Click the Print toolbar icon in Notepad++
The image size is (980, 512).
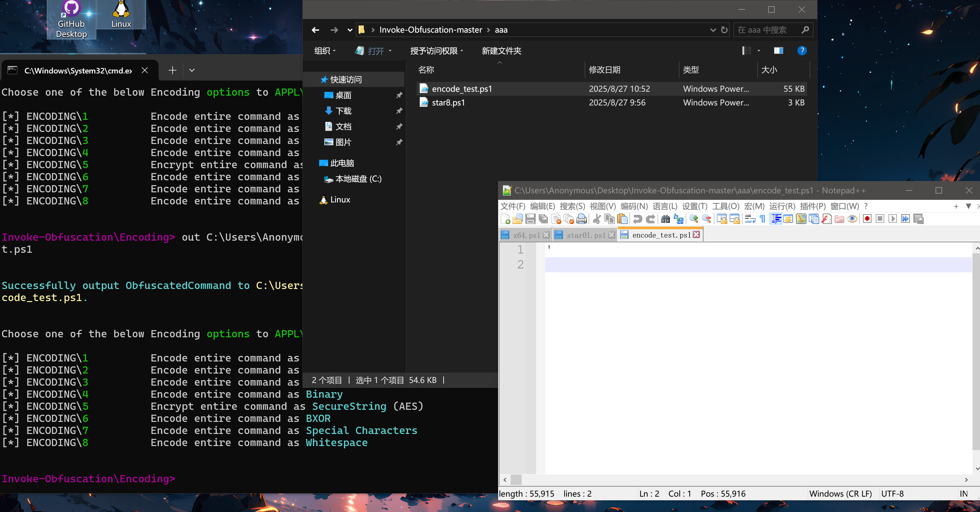pyautogui.click(x=582, y=219)
